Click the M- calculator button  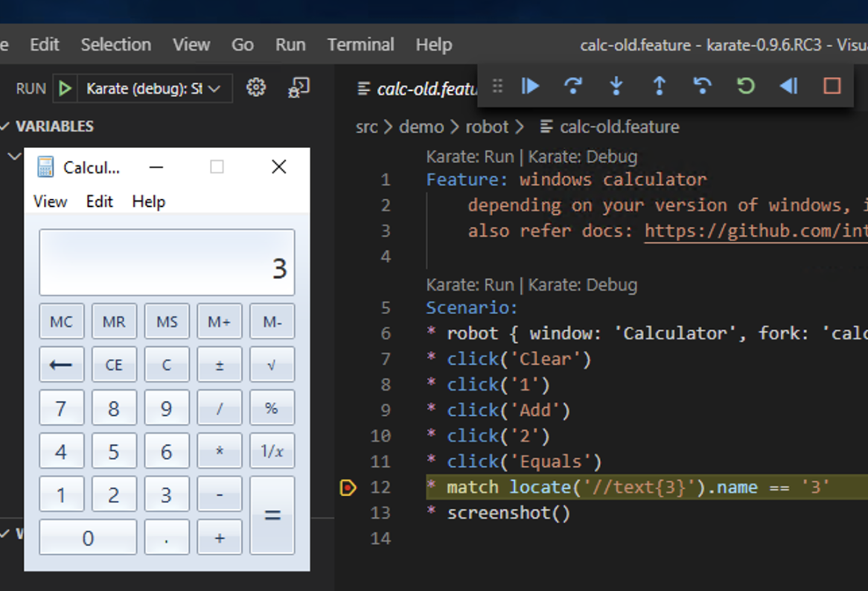pyautogui.click(x=272, y=322)
